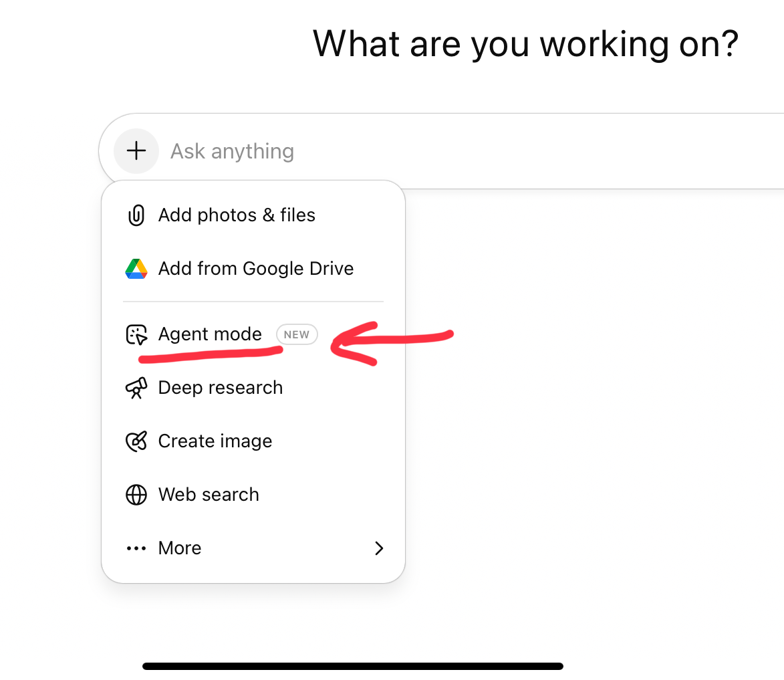Click the plus attachment button
Viewport: 784px width, 680px height.
[x=136, y=150]
